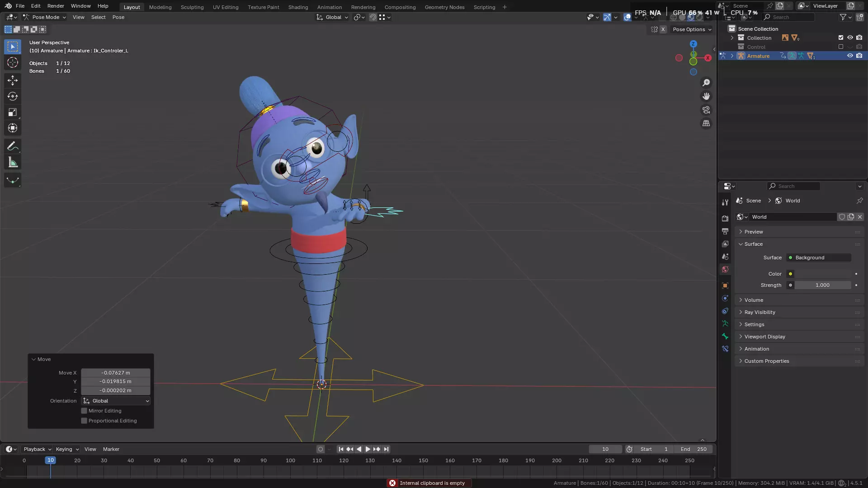Select the Annotate pencil tool

(13, 146)
